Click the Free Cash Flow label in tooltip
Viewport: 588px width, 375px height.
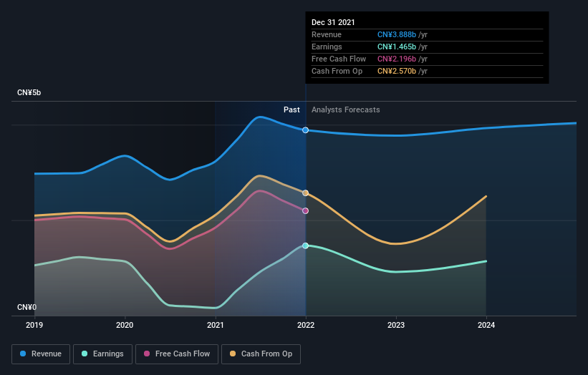point(339,59)
